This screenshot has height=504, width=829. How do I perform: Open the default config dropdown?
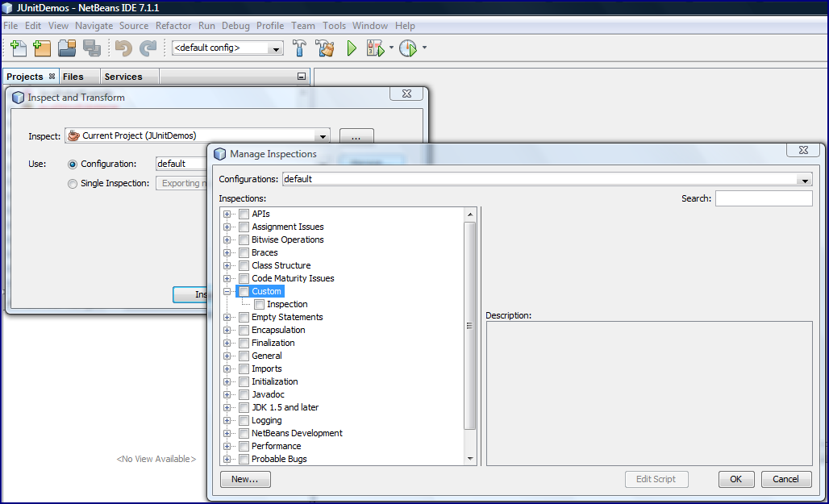pyautogui.click(x=276, y=48)
